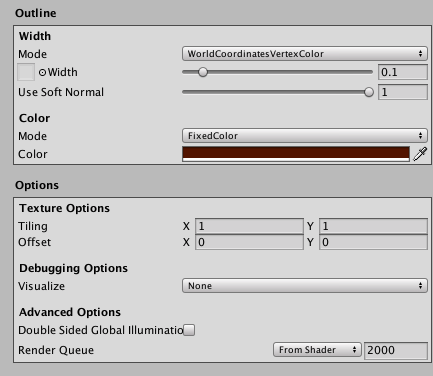Click the Tiling Y input field
The image size is (433, 376).
click(373, 226)
